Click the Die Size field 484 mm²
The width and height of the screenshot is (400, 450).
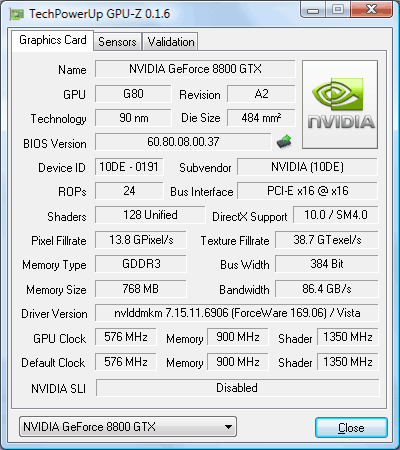261,118
